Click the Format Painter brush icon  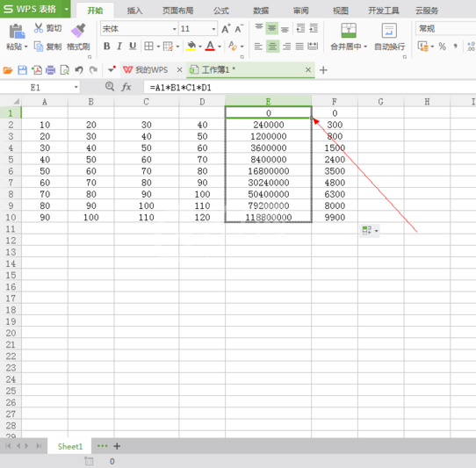coord(78,31)
